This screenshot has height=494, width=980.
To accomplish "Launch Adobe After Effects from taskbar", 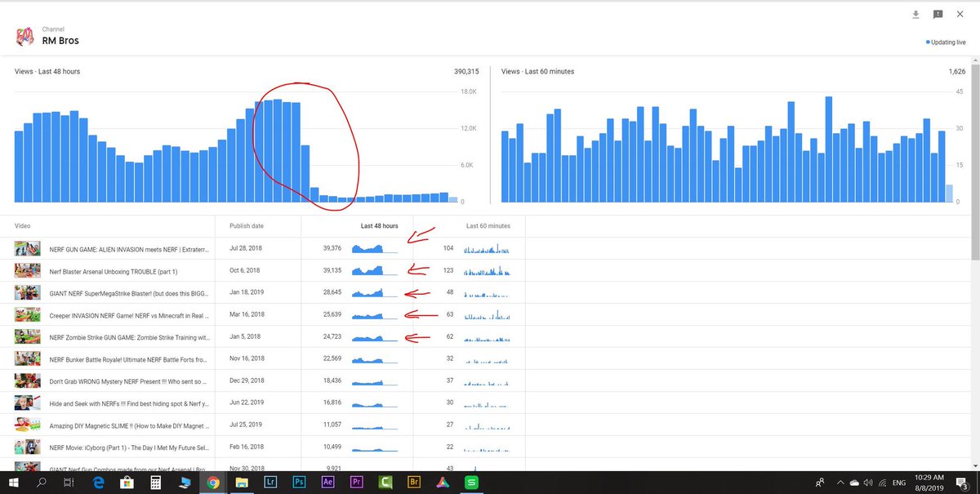I will tap(327, 483).
